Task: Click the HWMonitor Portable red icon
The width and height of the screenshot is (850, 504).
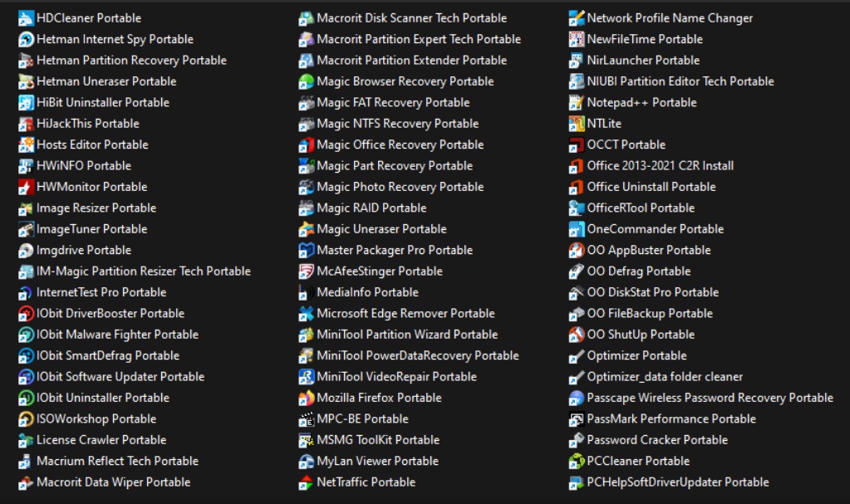Action: [x=26, y=188]
